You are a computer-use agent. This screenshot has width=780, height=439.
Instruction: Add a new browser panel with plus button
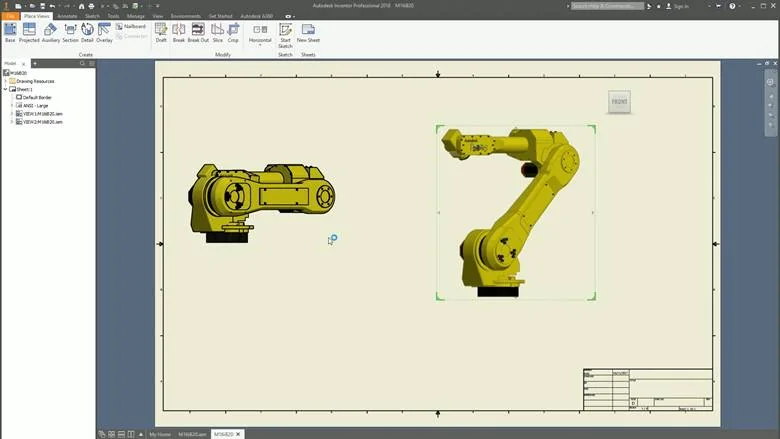pos(35,64)
